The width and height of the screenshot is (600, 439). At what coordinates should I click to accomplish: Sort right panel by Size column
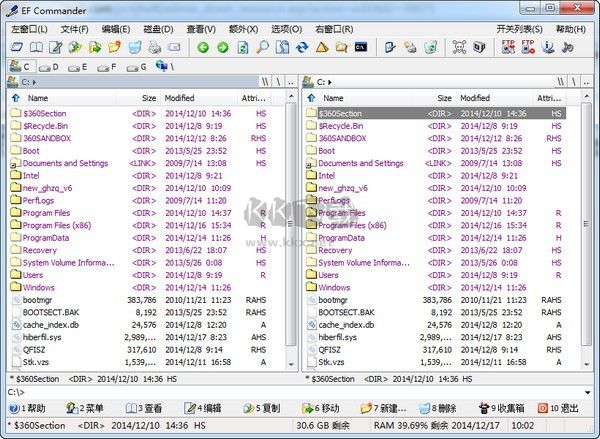point(435,98)
